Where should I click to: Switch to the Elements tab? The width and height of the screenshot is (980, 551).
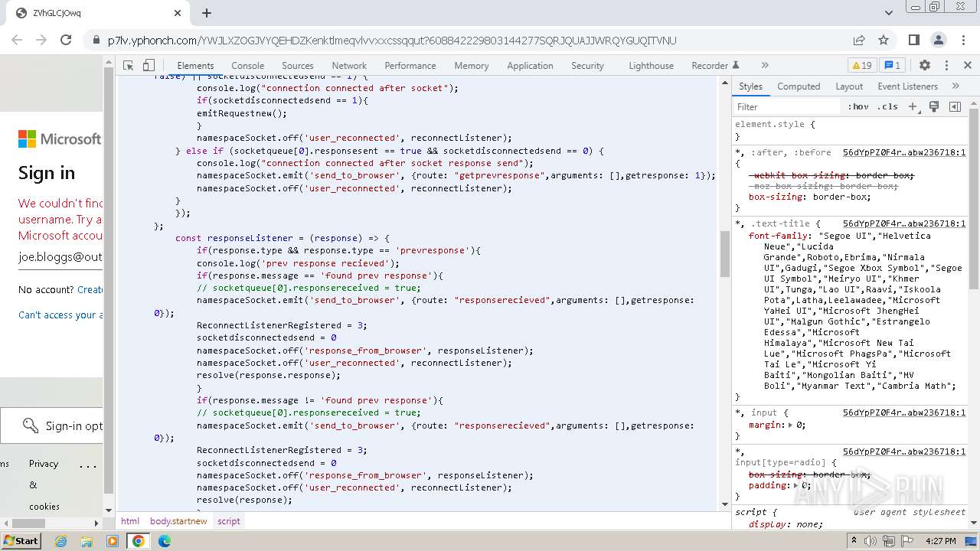[195, 66]
